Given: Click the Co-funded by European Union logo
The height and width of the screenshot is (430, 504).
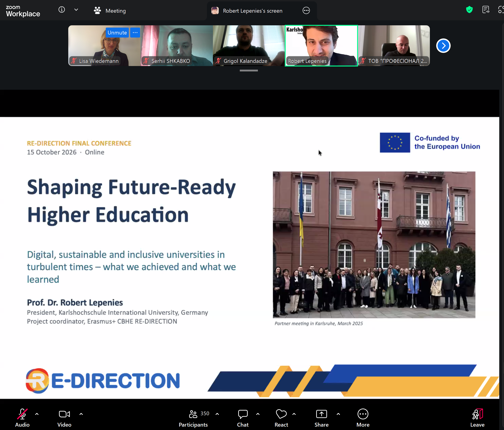Looking at the screenshot, I should [x=430, y=143].
